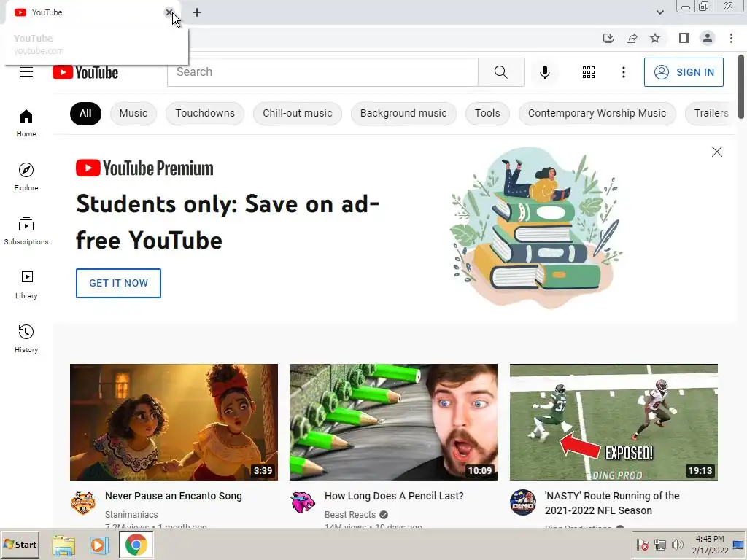The image size is (747, 560).
Task: Select the All filter chip
Action: tap(85, 113)
